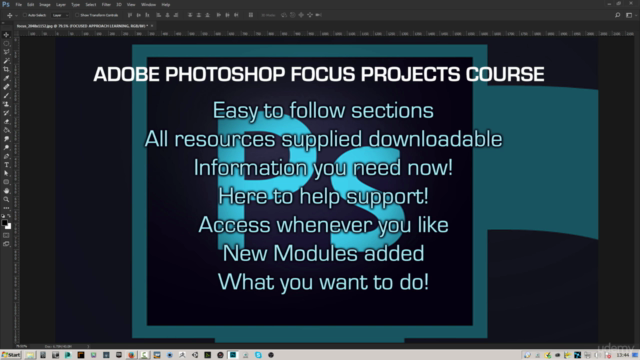
Task: Click Align Right Edges button
Action: pos(176,15)
